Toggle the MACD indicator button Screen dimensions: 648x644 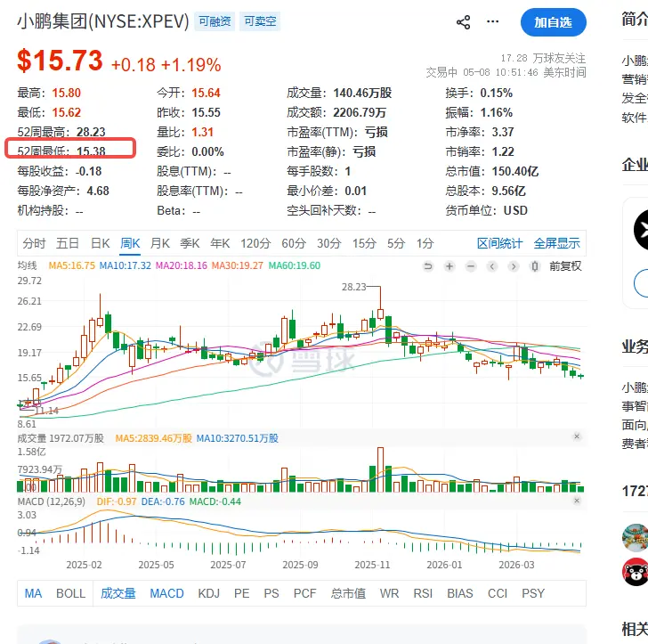pos(166,593)
